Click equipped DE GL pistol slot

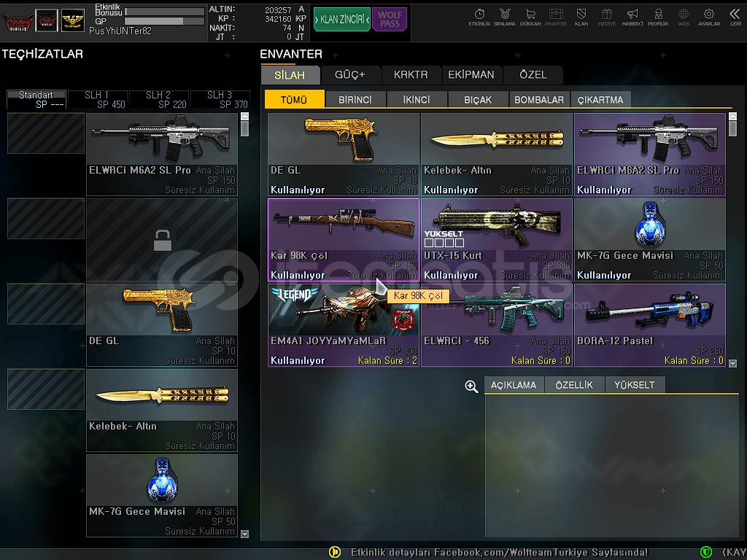click(x=162, y=325)
